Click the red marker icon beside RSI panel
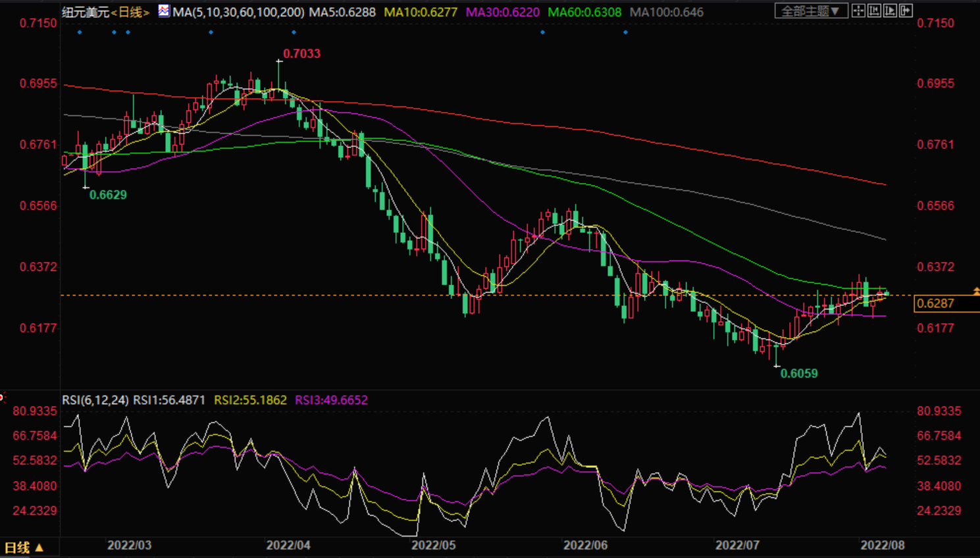The height and width of the screenshot is (558, 980). point(2,397)
